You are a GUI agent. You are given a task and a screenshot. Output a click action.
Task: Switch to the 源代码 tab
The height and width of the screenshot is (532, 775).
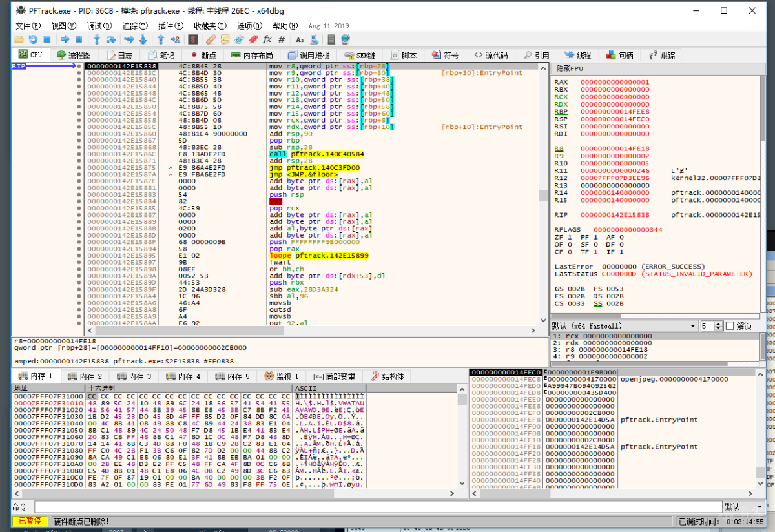[491, 55]
